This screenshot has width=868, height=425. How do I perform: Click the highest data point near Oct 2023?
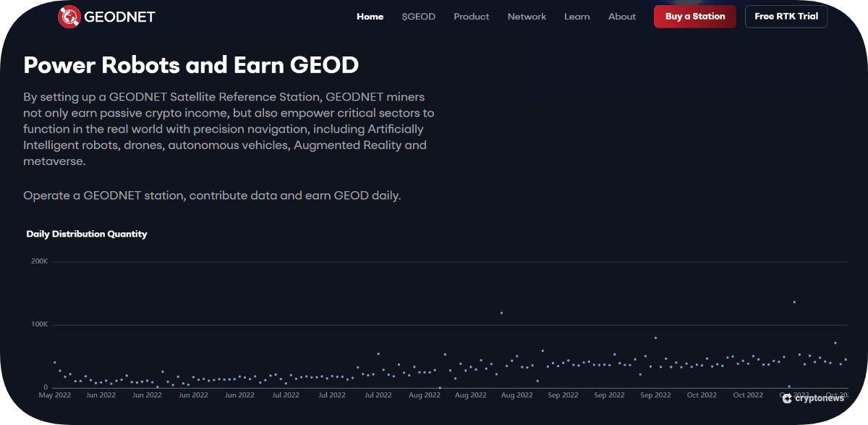(x=795, y=302)
